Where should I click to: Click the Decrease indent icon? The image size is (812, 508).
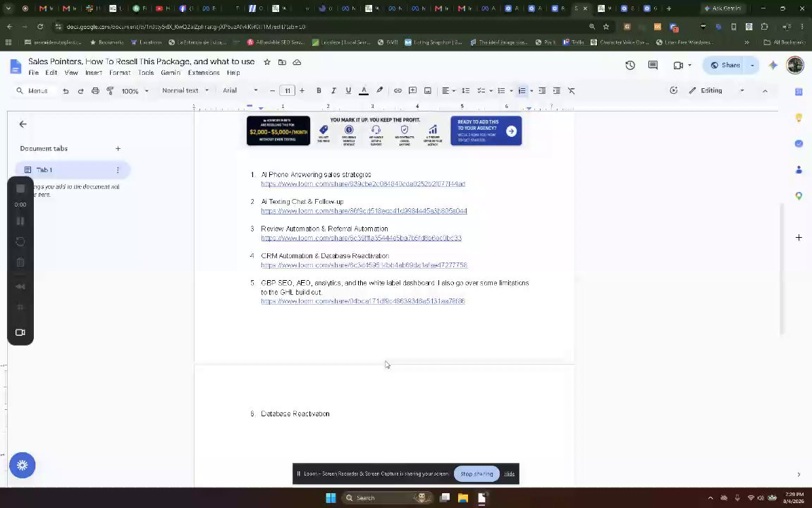(x=542, y=91)
